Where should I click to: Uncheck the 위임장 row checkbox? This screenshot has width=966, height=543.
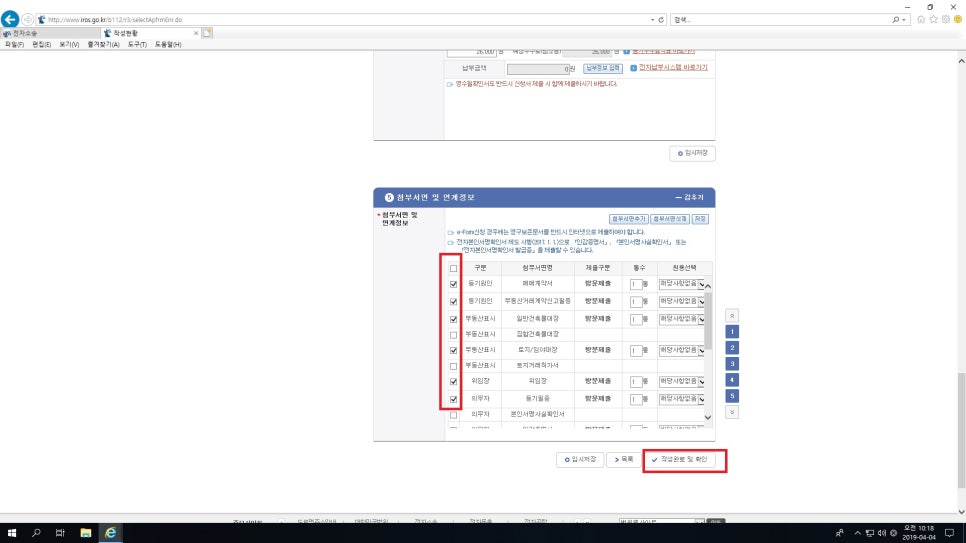pos(453,382)
